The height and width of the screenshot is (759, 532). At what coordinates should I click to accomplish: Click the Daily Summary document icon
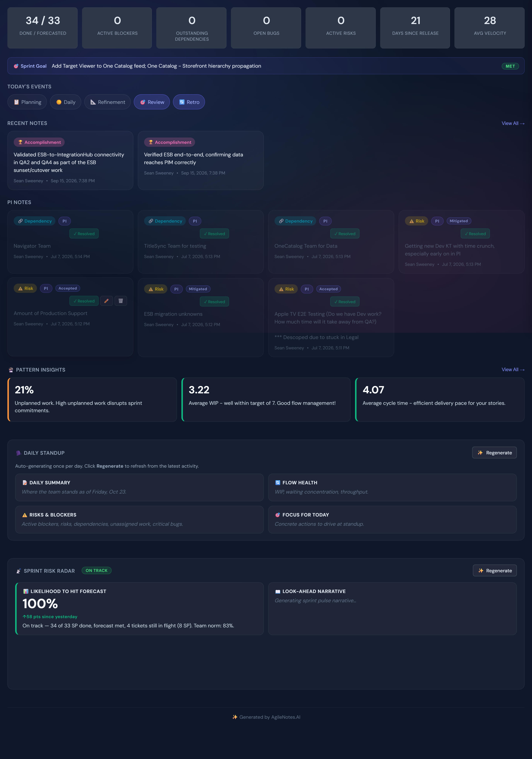click(24, 483)
